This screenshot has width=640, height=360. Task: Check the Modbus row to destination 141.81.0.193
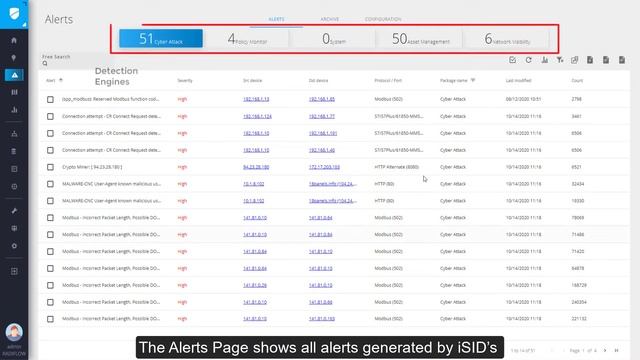coord(50,319)
